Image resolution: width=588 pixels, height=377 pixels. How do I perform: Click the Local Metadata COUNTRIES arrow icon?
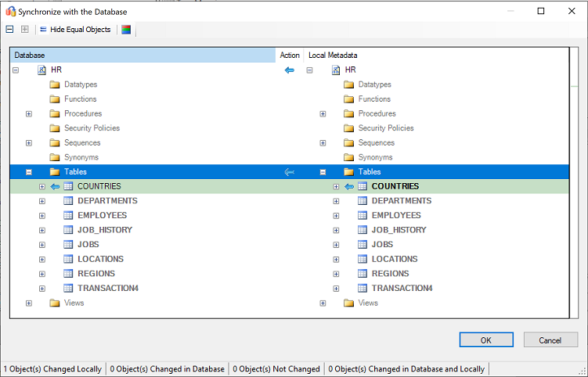349,186
